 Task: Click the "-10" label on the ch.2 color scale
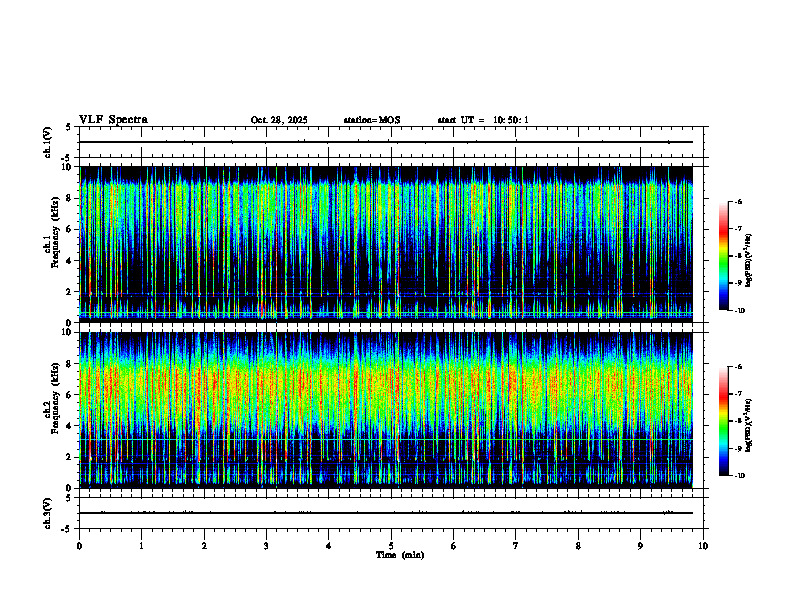[740, 476]
